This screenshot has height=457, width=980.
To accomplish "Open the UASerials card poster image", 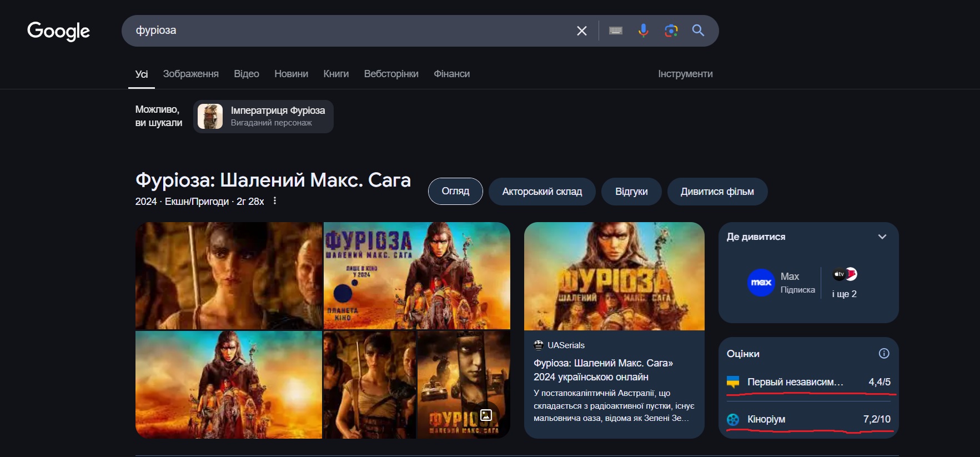I will [x=614, y=276].
